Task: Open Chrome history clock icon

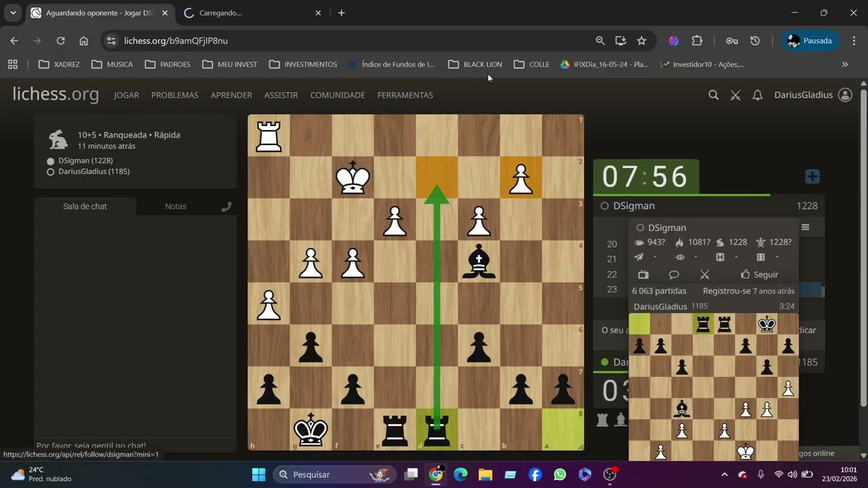Action: (x=755, y=41)
